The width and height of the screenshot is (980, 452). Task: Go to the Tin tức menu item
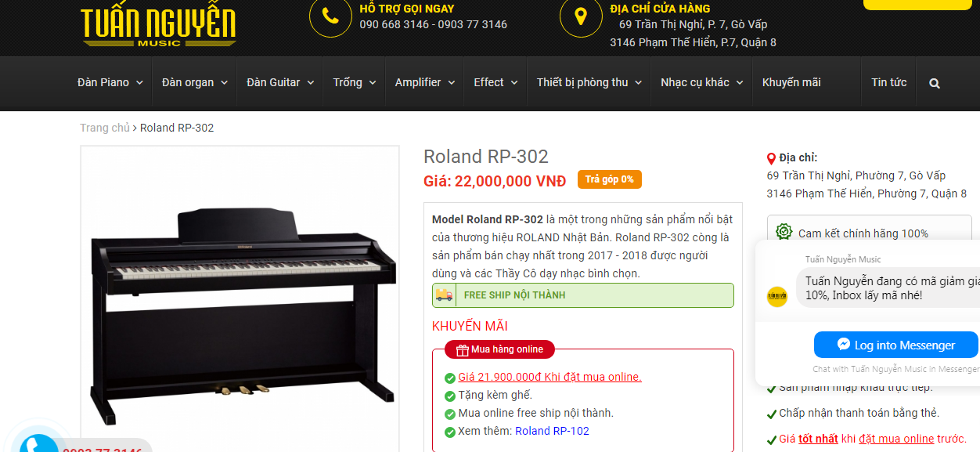889,82
